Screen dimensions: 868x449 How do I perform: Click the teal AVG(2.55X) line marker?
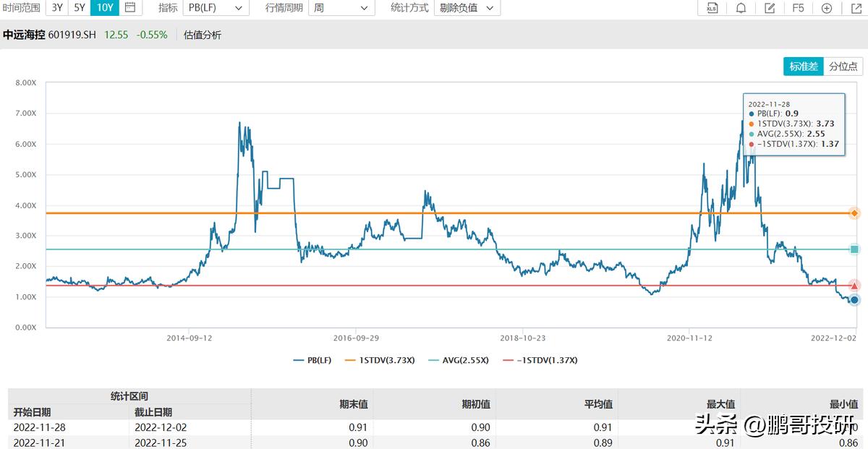tap(854, 249)
